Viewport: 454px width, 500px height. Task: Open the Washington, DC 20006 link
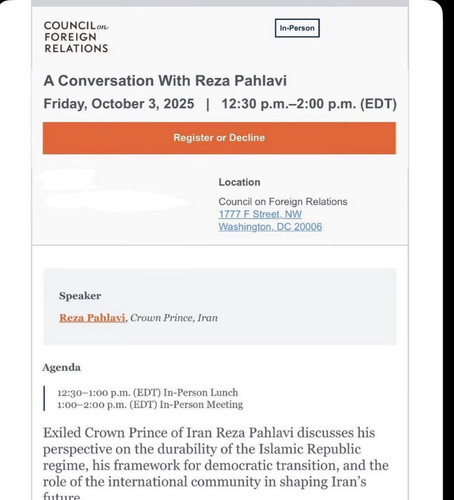270,227
